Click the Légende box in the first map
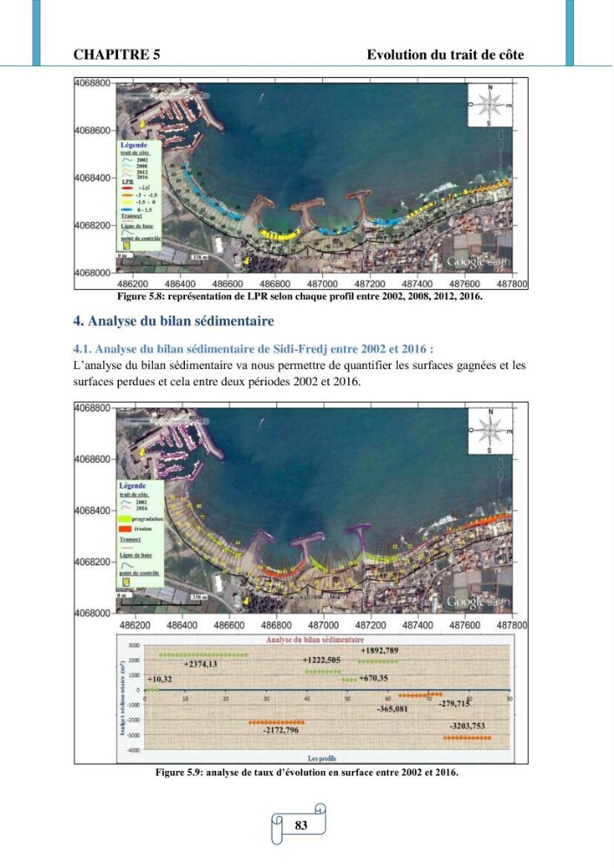The width and height of the screenshot is (614, 868). [x=139, y=194]
